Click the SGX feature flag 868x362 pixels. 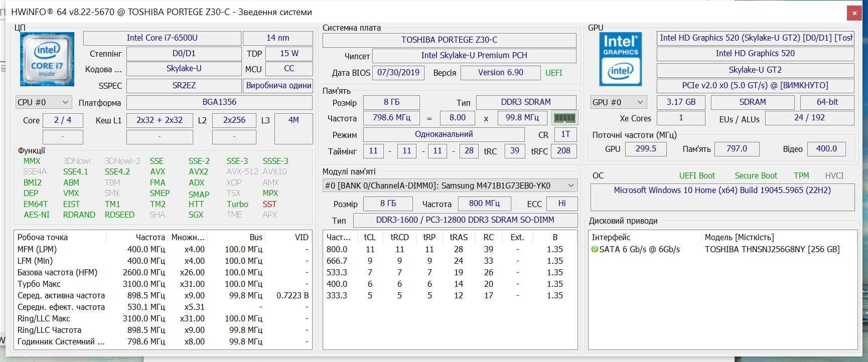[196, 215]
